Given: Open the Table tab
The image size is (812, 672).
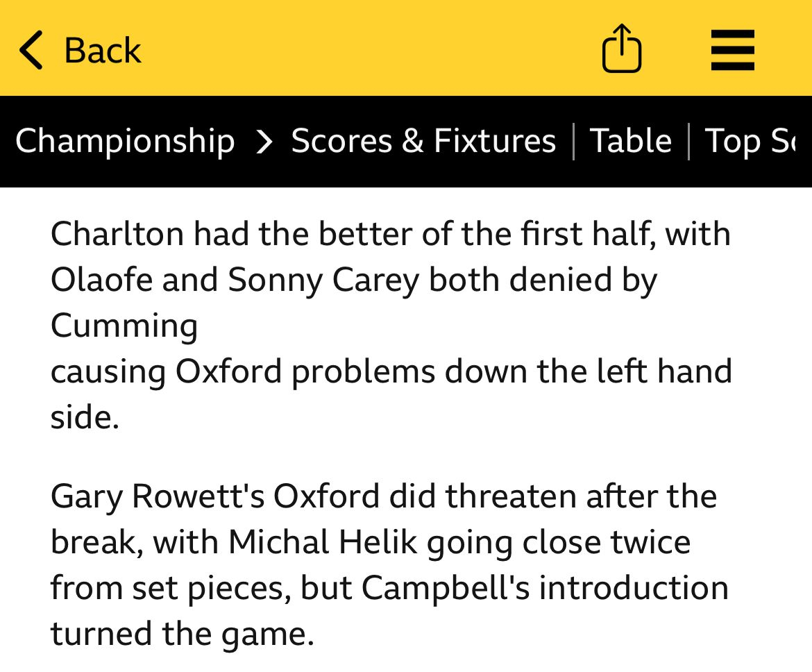Looking at the screenshot, I should tap(630, 141).
